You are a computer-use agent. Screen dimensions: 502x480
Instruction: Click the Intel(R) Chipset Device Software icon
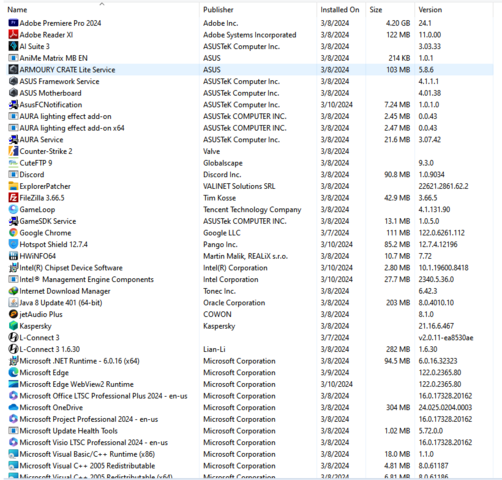pyautogui.click(x=13, y=268)
